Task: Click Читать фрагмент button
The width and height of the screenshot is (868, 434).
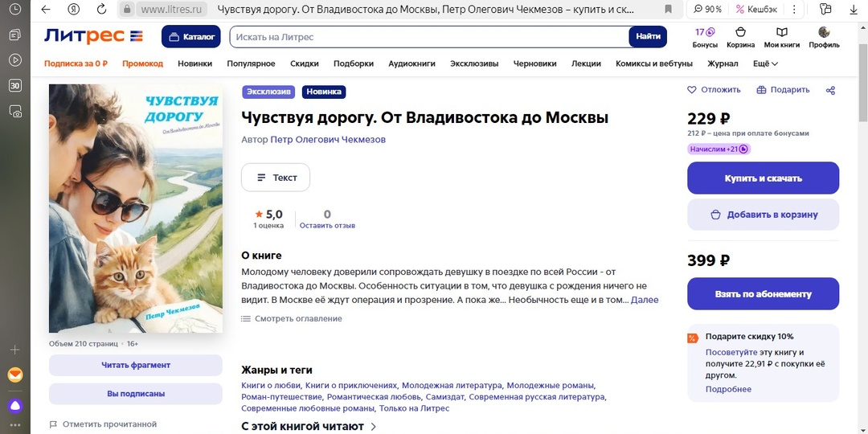Action: (136, 366)
